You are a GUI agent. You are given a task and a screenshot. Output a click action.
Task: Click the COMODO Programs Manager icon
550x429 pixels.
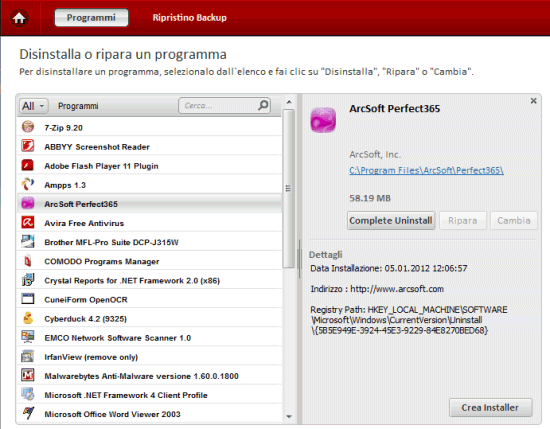(28, 260)
